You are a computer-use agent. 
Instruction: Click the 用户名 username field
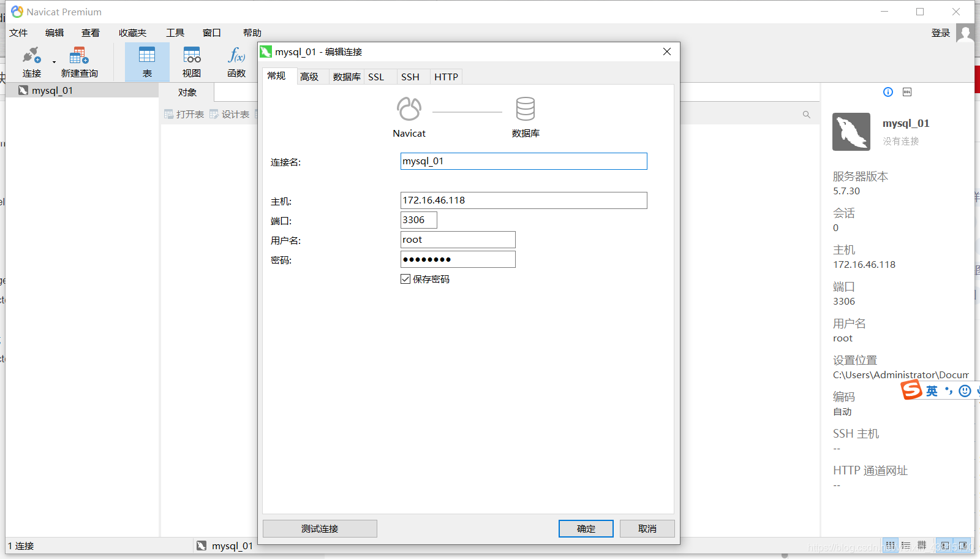coord(458,240)
